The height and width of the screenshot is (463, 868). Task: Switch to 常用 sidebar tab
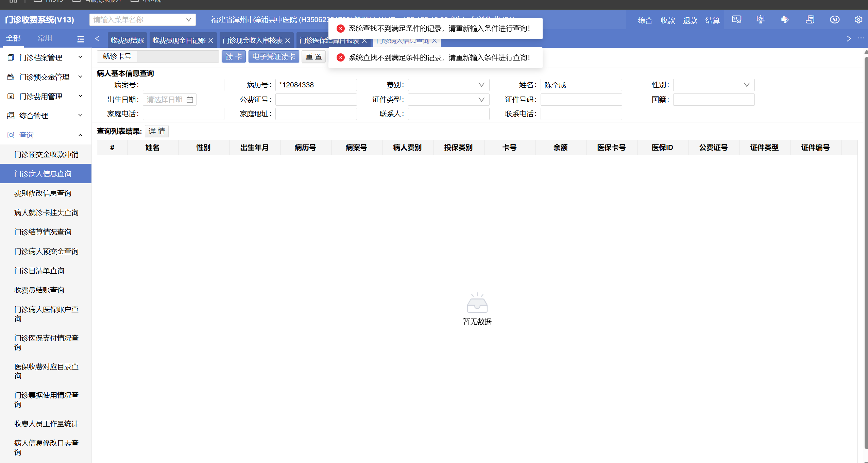tap(45, 38)
